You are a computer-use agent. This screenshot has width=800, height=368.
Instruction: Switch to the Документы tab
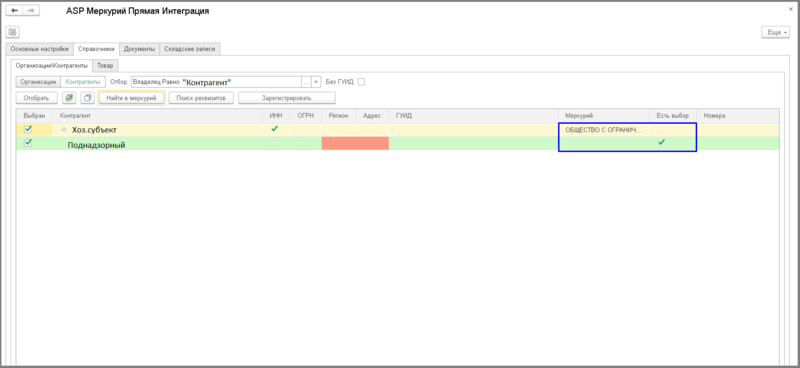point(139,49)
